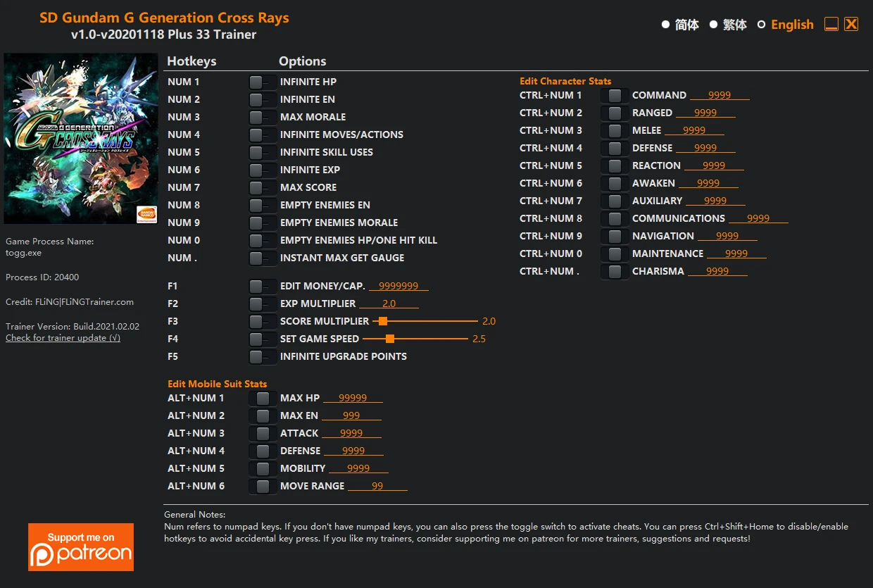Minimize the trainer window
This screenshot has height=588, width=873.
coord(831,25)
